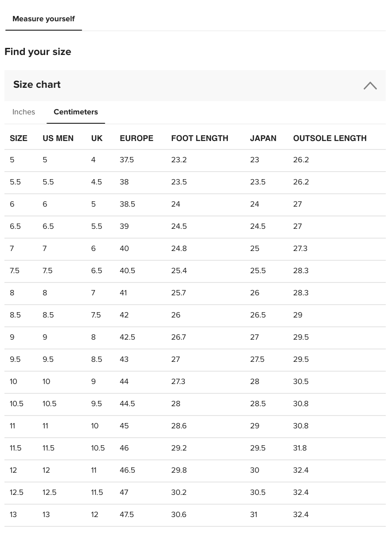Screen dimensions: 392x541
Task: Click foot length 29.2 cell
Action: click(179, 448)
